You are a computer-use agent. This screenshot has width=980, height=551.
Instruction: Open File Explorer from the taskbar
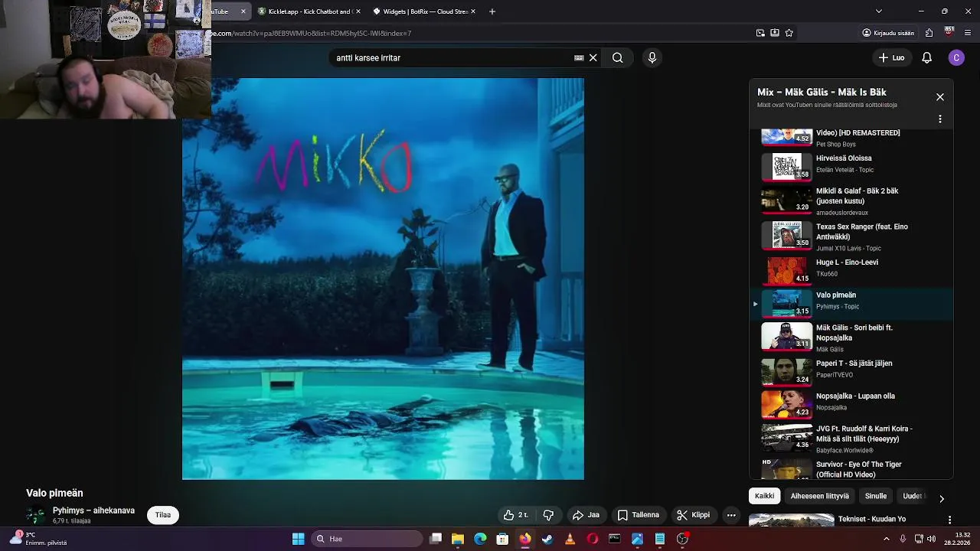(x=458, y=539)
